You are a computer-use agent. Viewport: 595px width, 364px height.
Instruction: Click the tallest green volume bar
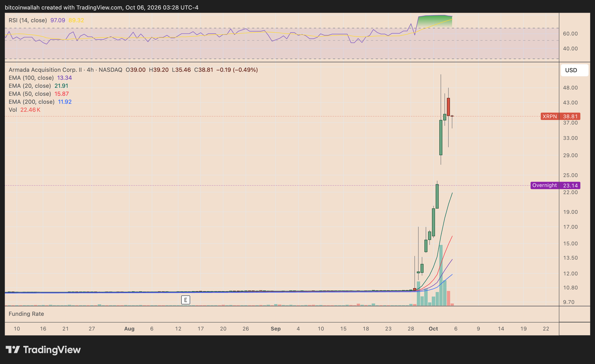click(441, 275)
